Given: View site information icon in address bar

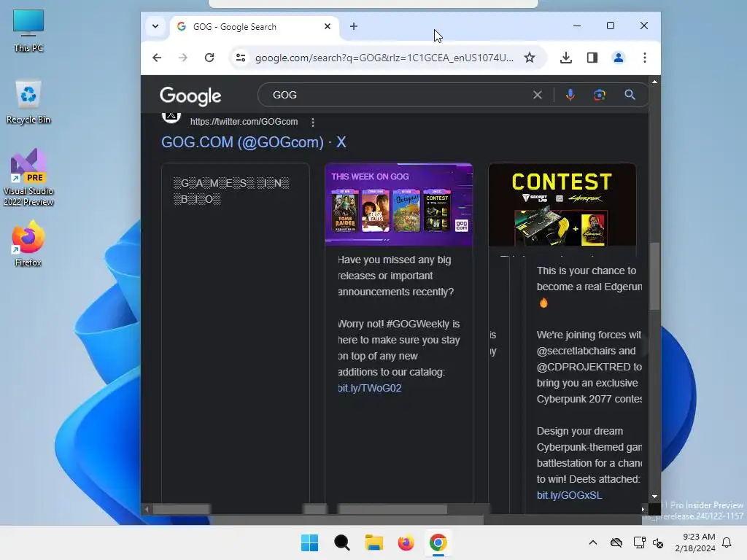Looking at the screenshot, I should pyautogui.click(x=241, y=58).
